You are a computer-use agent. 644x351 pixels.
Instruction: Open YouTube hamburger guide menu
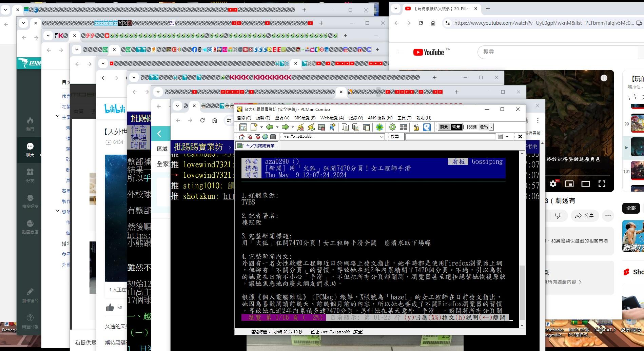(x=401, y=52)
